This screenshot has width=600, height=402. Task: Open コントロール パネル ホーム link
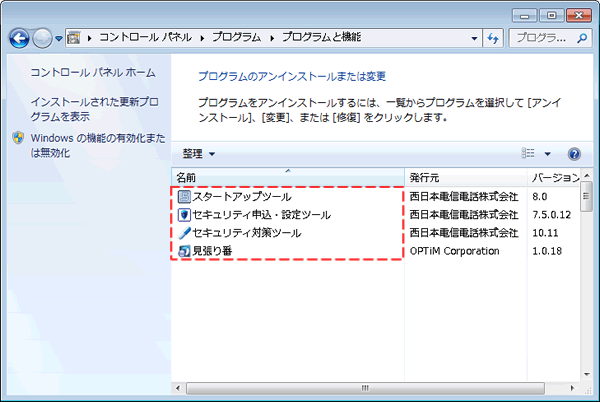93,72
